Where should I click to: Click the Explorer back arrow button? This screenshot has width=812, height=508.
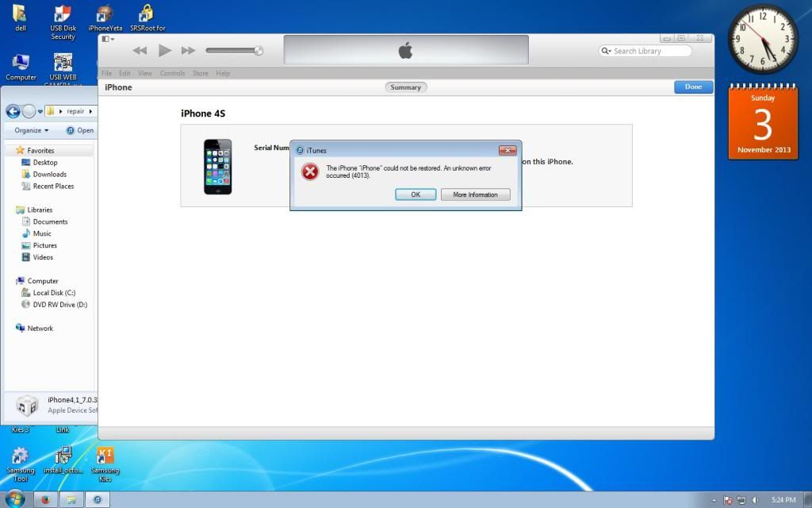coord(13,111)
